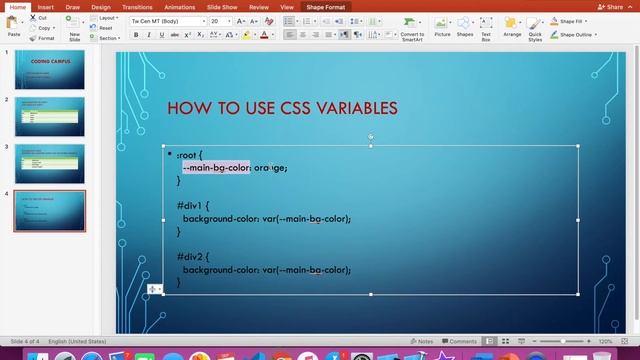Select slide 3 thumbnail
640x360 pixels.
(x=50, y=164)
